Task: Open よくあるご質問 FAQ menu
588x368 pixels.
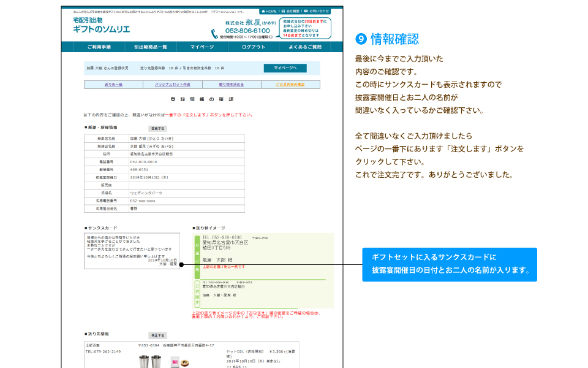Action: point(305,47)
